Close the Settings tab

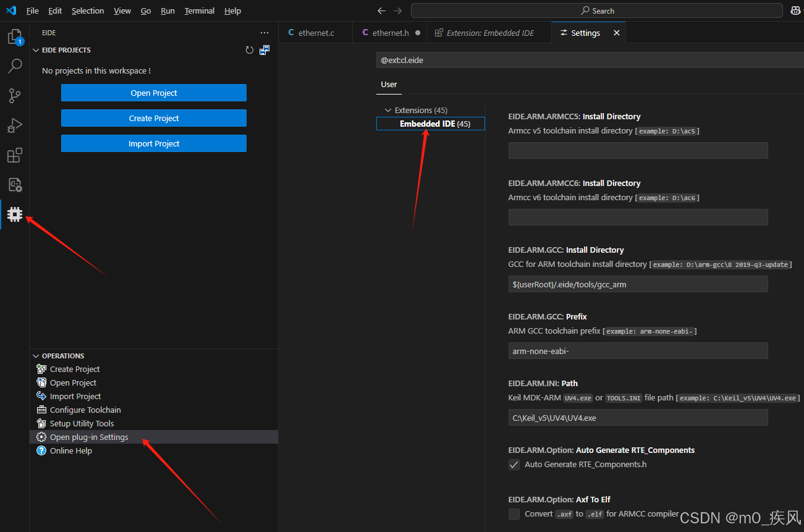[x=616, y=33]
